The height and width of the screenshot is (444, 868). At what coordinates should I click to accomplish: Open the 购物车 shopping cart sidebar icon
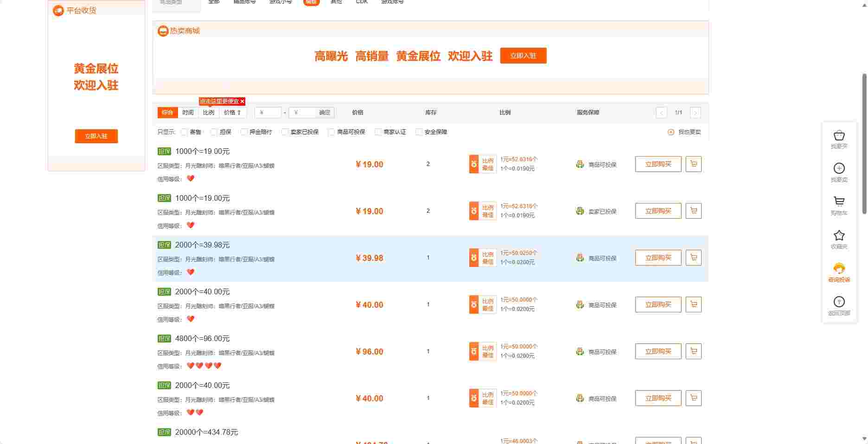click(839, 201)
